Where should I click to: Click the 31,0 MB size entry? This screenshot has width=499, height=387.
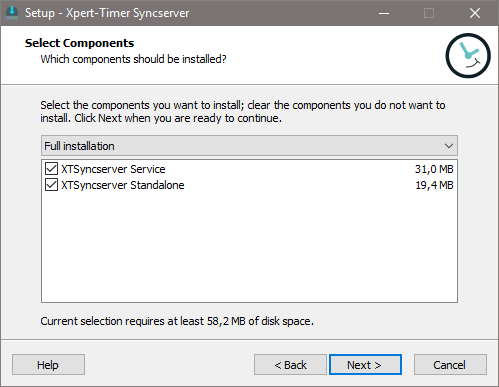(434, 169)
